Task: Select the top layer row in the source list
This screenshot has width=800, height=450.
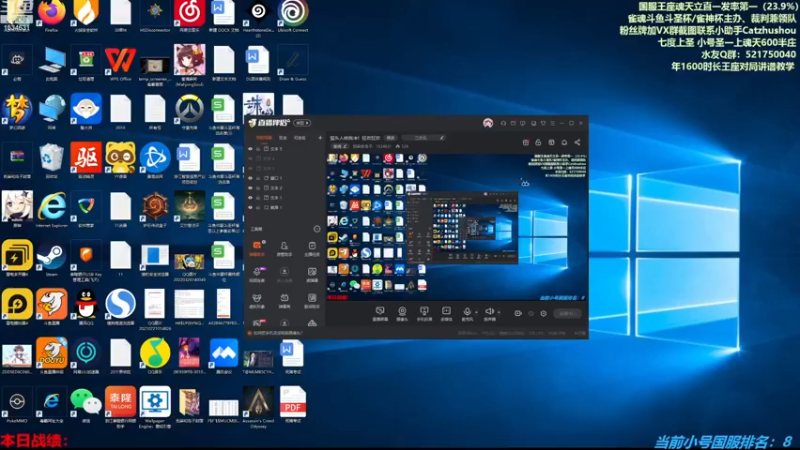Action: (285, 149)
